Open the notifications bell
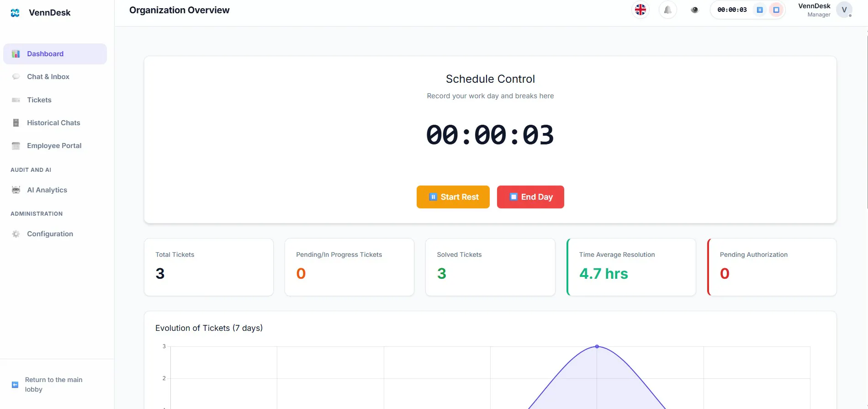 (667, 10)
